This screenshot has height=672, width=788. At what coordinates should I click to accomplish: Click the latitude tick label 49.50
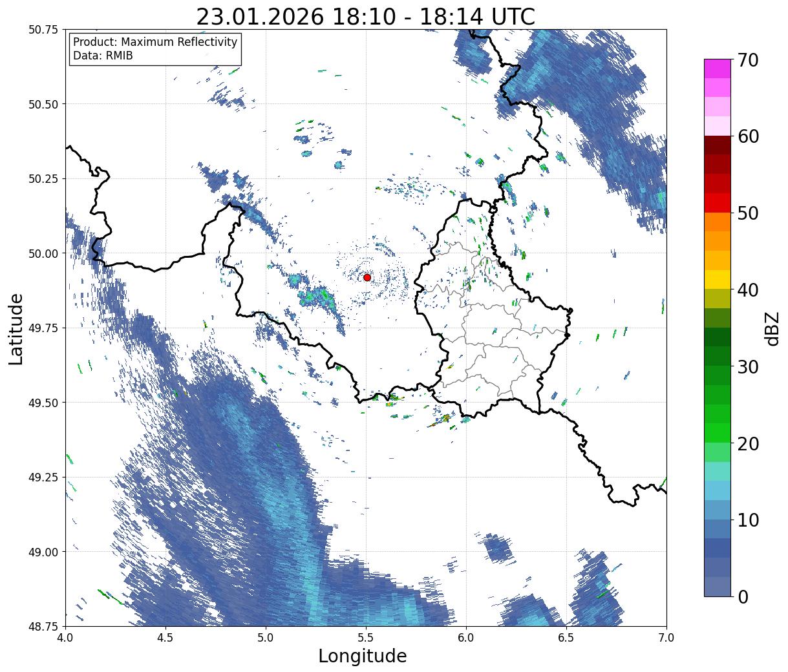click(43, 403)
